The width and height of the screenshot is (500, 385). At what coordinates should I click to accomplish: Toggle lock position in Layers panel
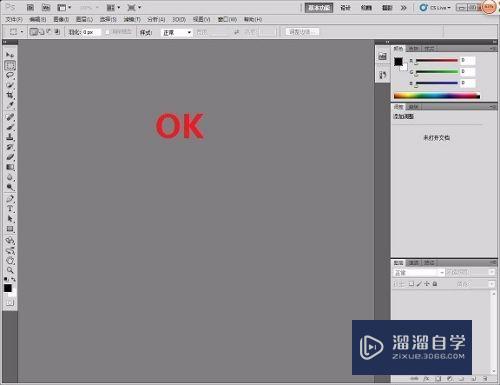pos(427,284)
